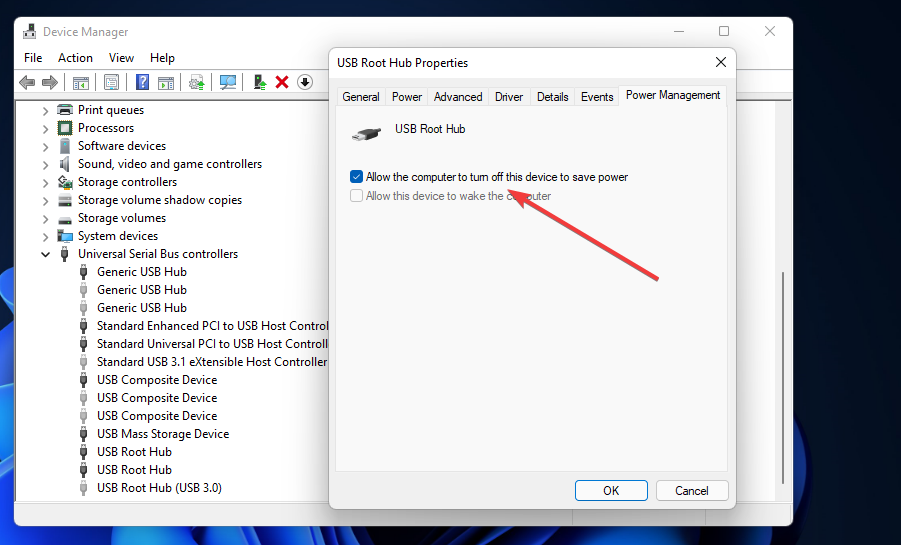The width and height of the screenshot is (901, 545).
Task: Click the Enable device toolbar icon with green arrow
Action: click(x=260, y=82)
